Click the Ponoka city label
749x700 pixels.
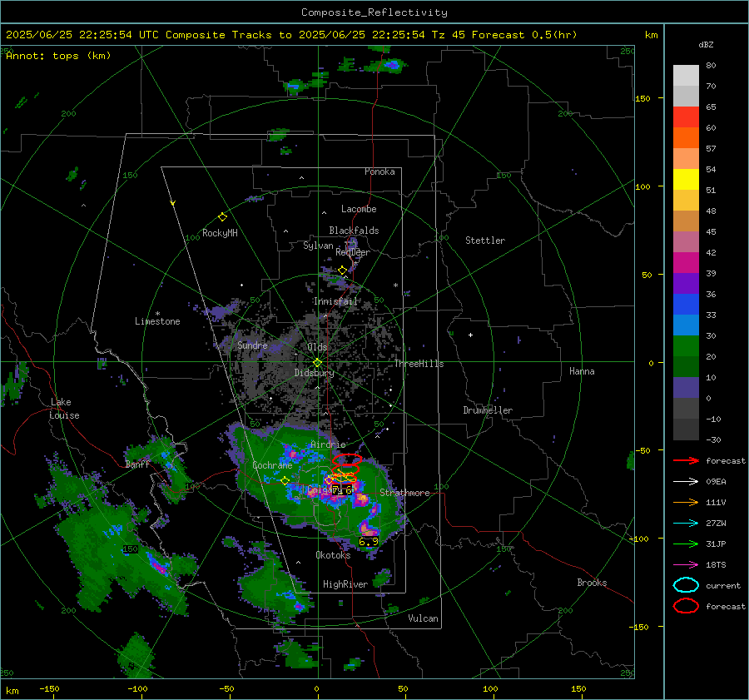pyautogui.click(x=379, y=171)
